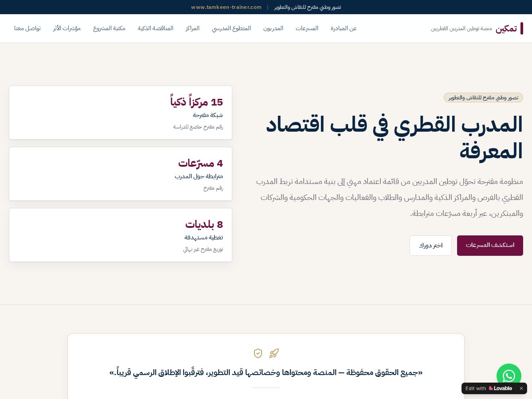Click the text توزيع مقترح غير نهائي
Image resolution: width=532 pixels, height=399 pixels.
203,249
